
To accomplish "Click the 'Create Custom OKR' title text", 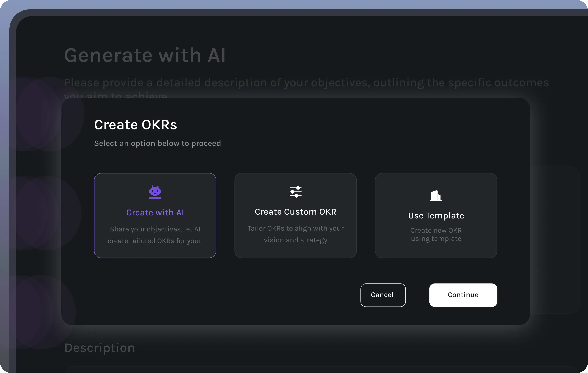I will click(x=295, y=212).
